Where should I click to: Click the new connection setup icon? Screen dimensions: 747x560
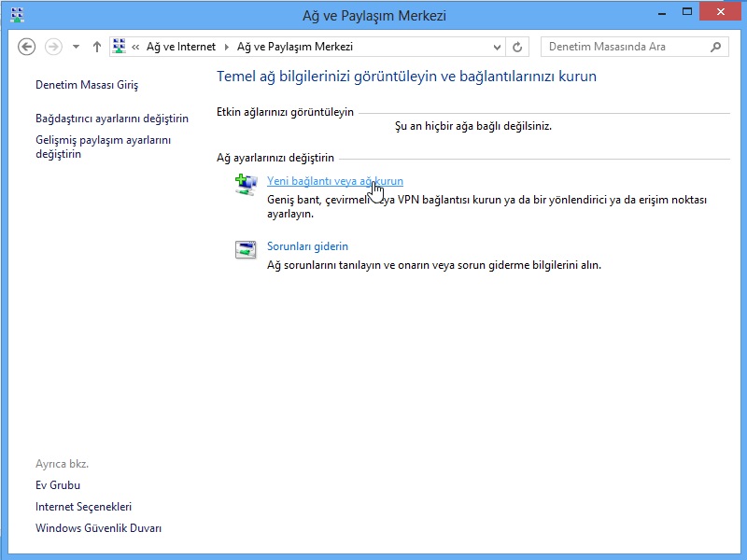tap(246, 185)
